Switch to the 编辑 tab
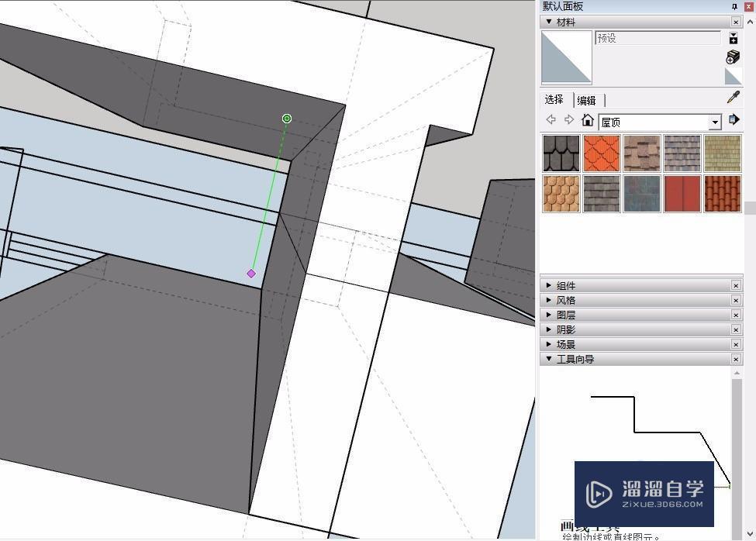The width and height of the screenshot is (756, 541). click(586, 100)
